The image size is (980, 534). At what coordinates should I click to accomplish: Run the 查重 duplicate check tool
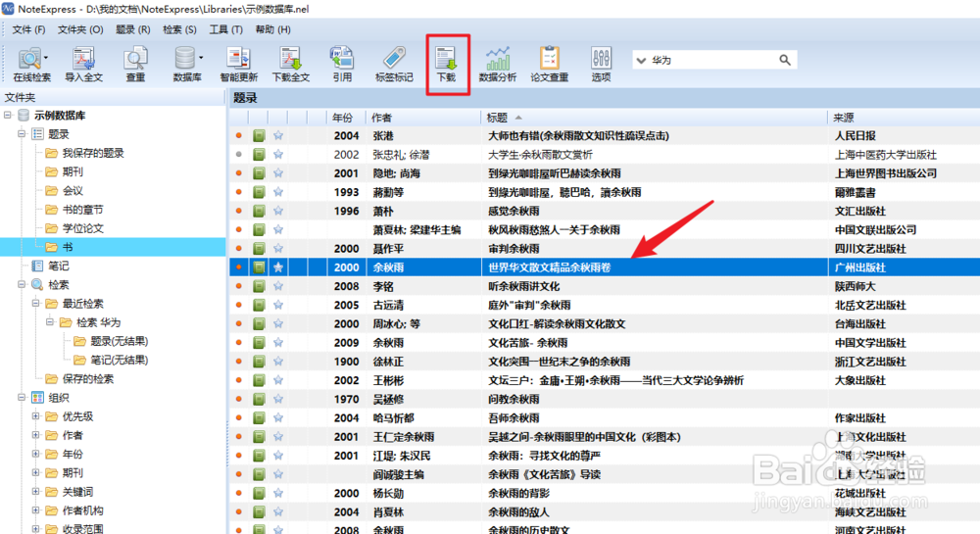(x=135, y=65)
